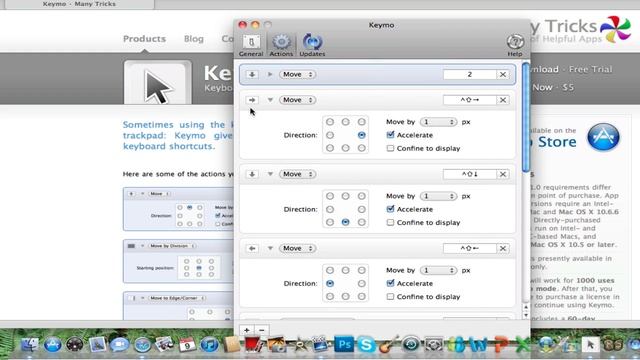Click the right-arrow icon of the Move action
640x360 pixels.
(252, 100)
